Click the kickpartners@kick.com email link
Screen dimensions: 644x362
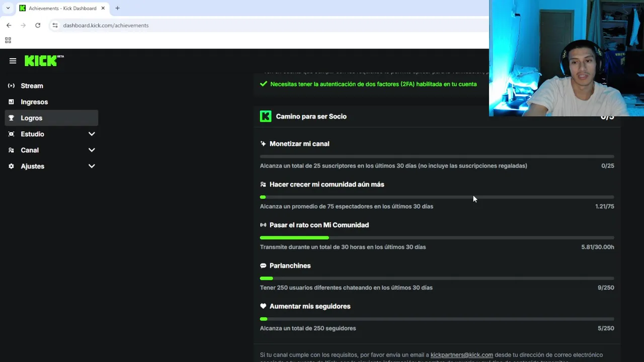[461, 355]
